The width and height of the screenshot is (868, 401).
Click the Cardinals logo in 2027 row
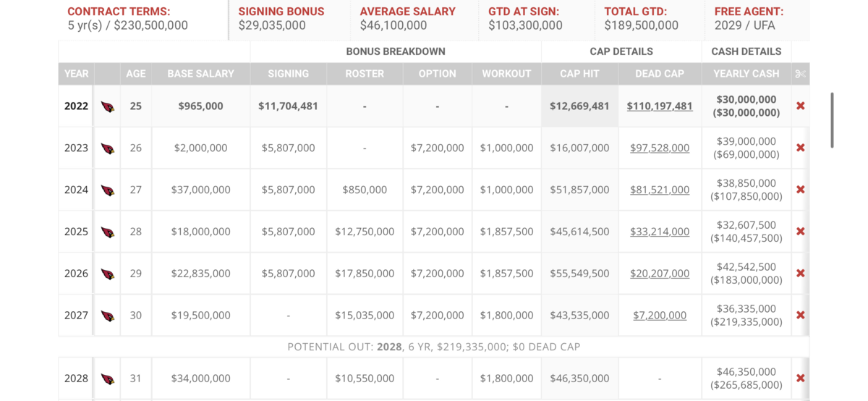108,316
